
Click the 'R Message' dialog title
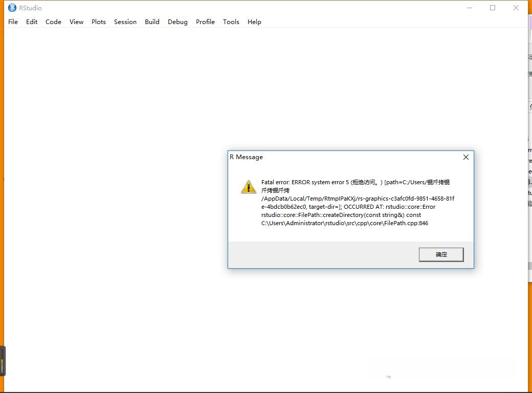point(247,157)
